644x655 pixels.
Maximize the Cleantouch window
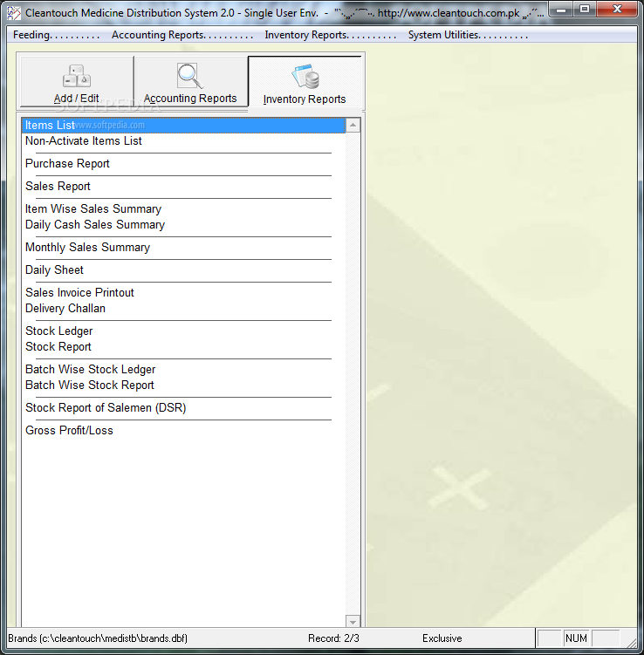coord(585,10)
